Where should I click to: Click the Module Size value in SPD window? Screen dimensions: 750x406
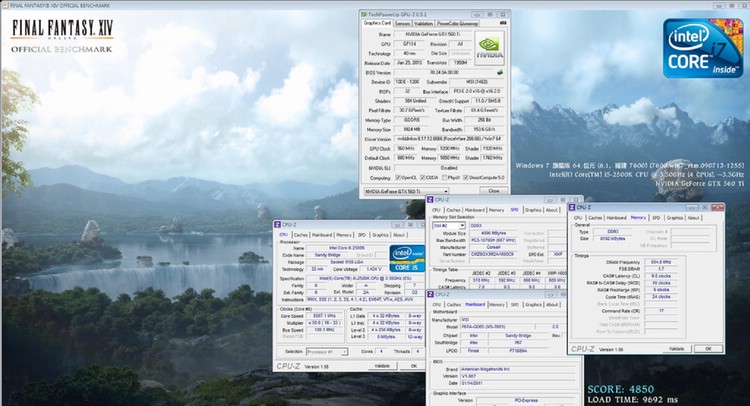coord(492,233)
